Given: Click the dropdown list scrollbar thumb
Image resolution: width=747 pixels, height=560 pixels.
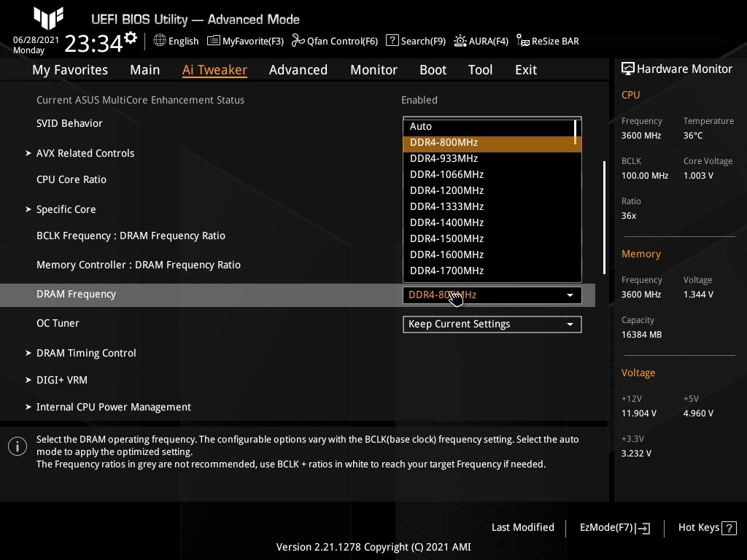Looking at the screenshot, I should [576, 131].
